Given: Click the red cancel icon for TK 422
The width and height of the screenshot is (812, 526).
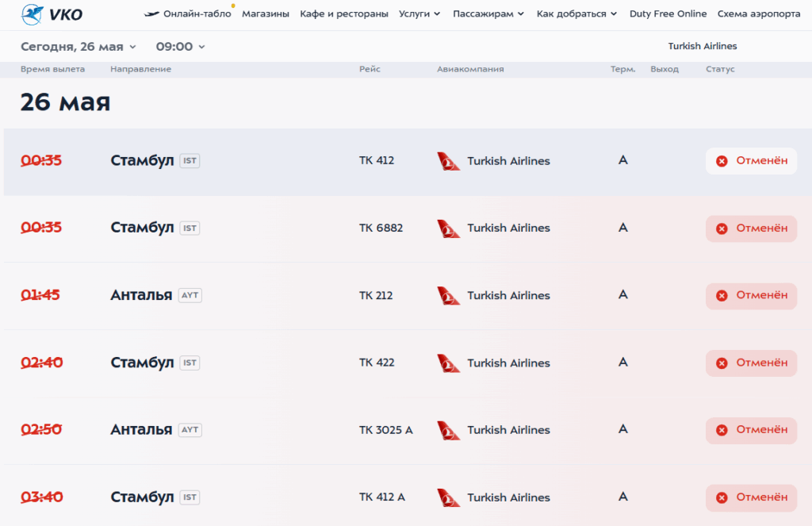Looking at the screenshot, I should pyautogui.click(x=722, y=363).
